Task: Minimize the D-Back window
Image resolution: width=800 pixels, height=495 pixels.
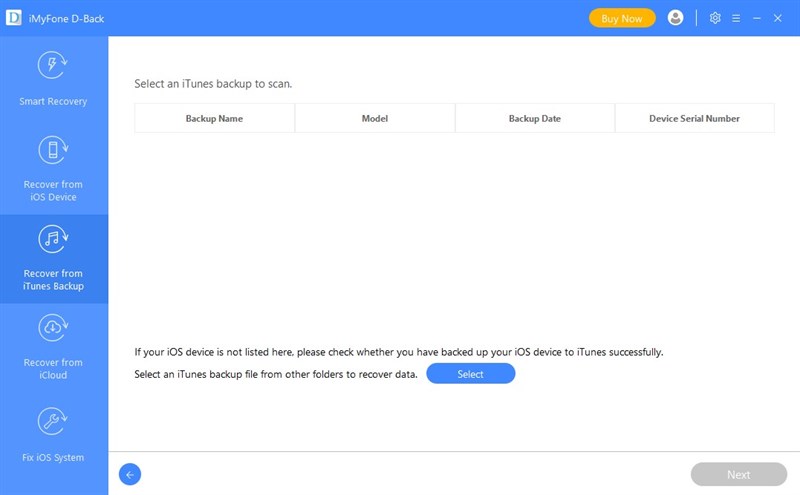Action: point(757,18)
